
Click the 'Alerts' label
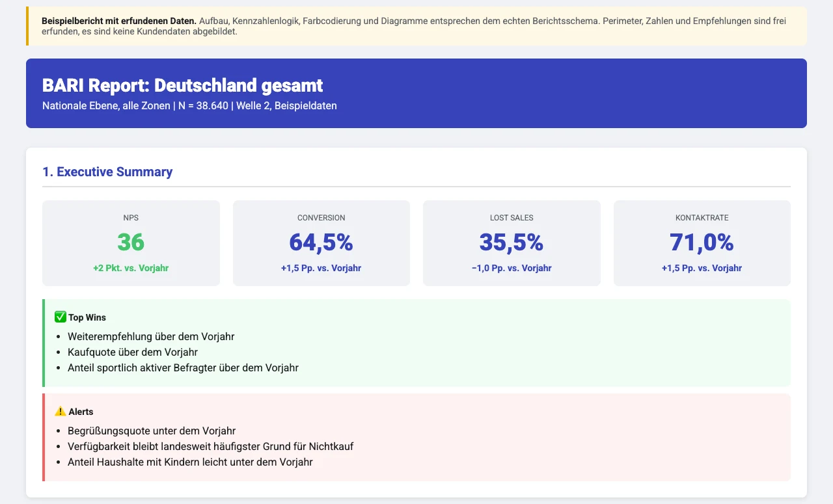(81, 412)
